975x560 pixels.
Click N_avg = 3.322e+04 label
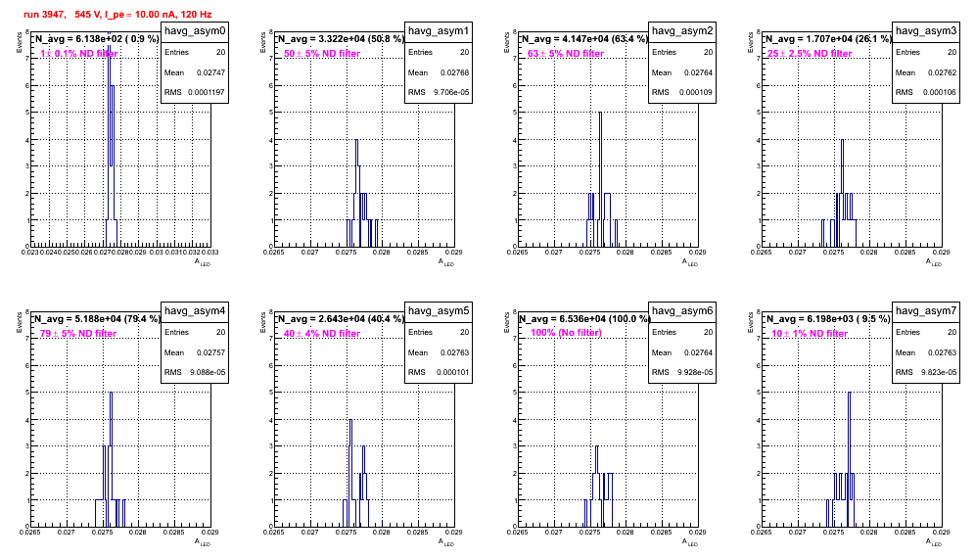(x=340, y=38)
